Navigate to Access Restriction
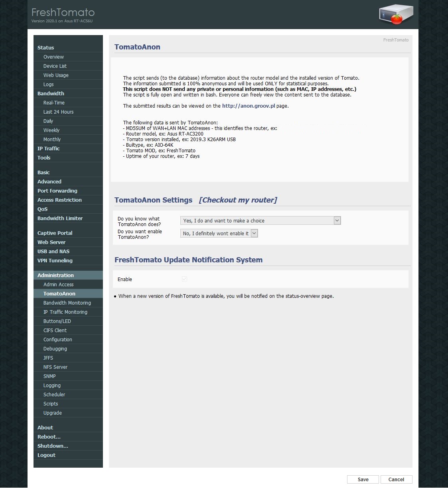 pyautogui.click(x=68, y=200)
